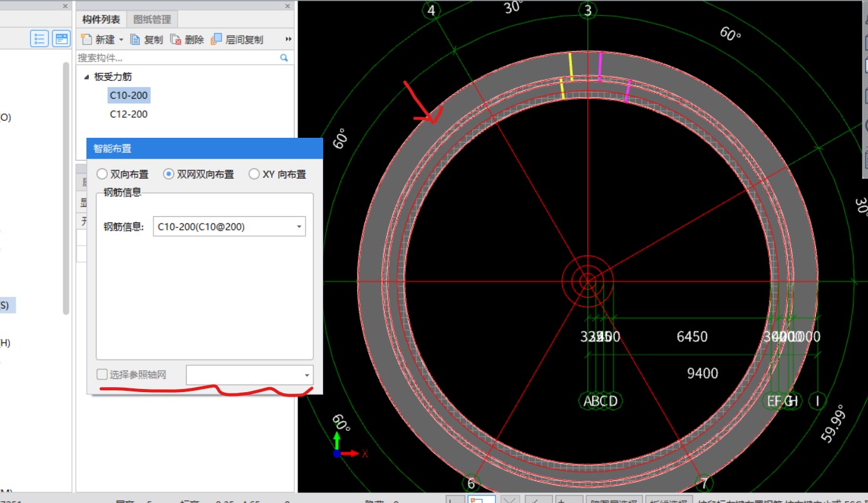Image resolution: width=868 pixels, height=503 pixels.
Task: Click the 智能布置 dialog title bar
Action: [x=205, y=148]
